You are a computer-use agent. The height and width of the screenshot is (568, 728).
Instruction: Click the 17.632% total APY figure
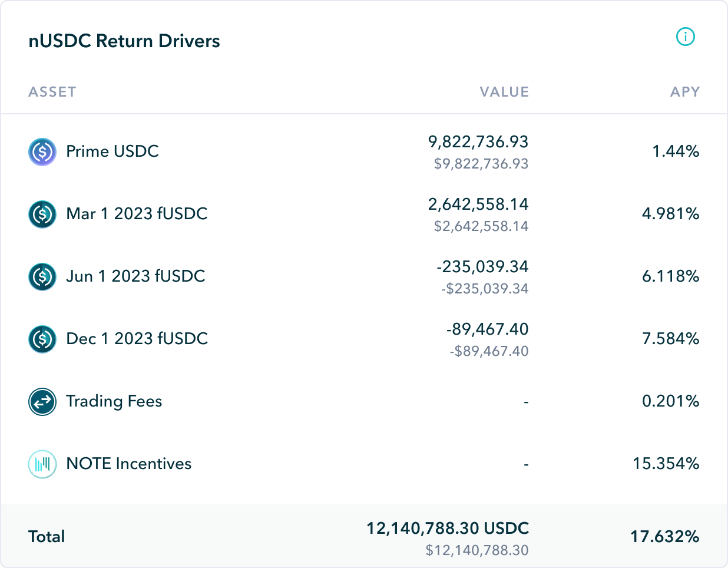(669, 536)
